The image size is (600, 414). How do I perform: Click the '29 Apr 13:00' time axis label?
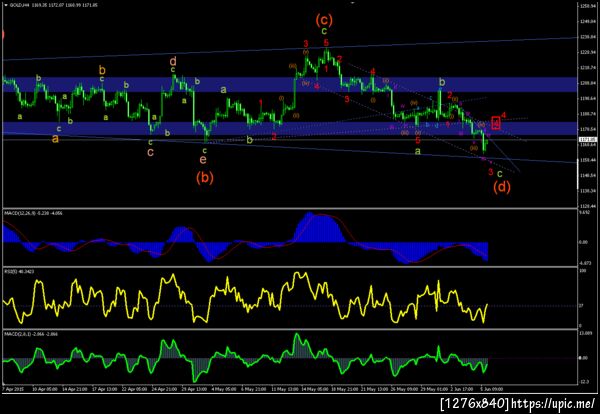point(195,389)
